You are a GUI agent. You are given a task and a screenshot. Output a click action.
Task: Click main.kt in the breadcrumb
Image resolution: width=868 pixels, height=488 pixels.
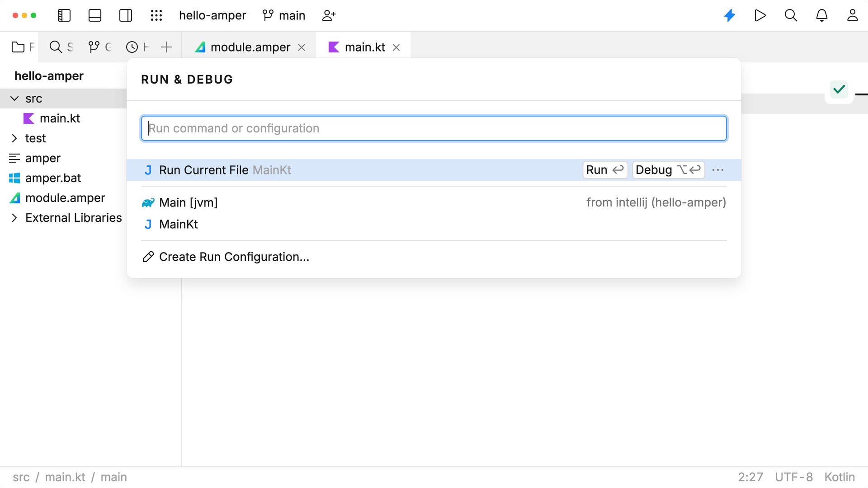(65, 477)
